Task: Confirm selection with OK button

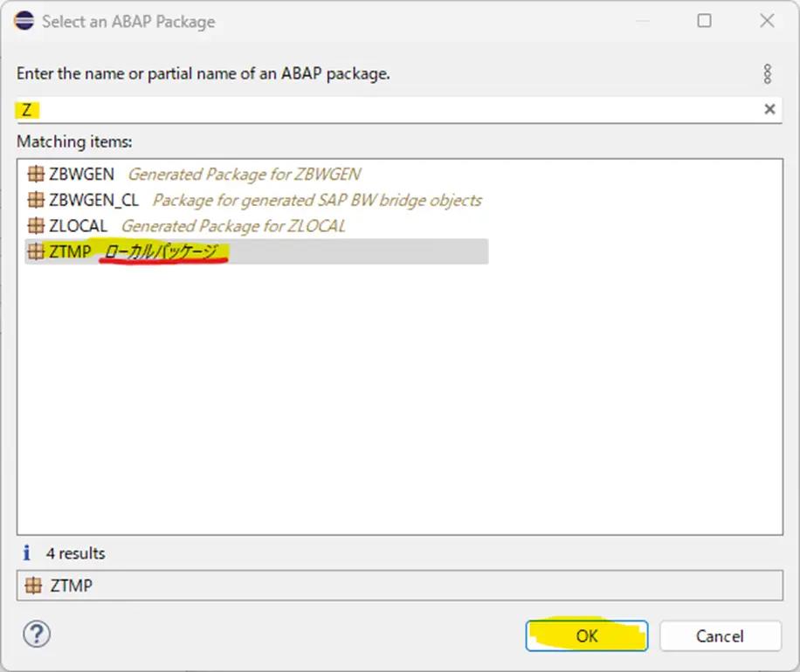Action: (x=587, y=636)
